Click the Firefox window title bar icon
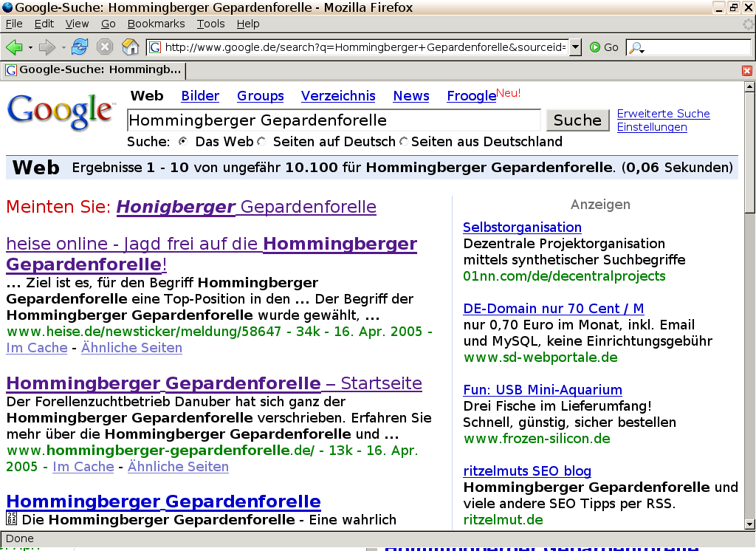Screen dimensions: 756x551 7,7
